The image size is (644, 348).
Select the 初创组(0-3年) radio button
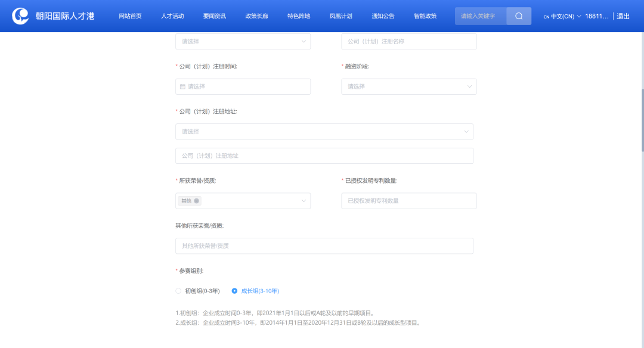point(178,291)
